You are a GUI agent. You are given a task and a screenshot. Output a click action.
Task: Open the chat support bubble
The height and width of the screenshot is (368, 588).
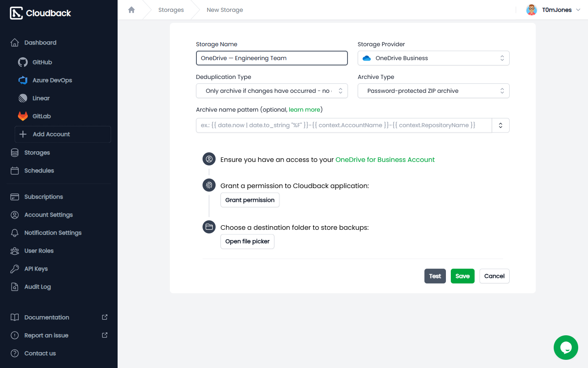coord(566,348)
